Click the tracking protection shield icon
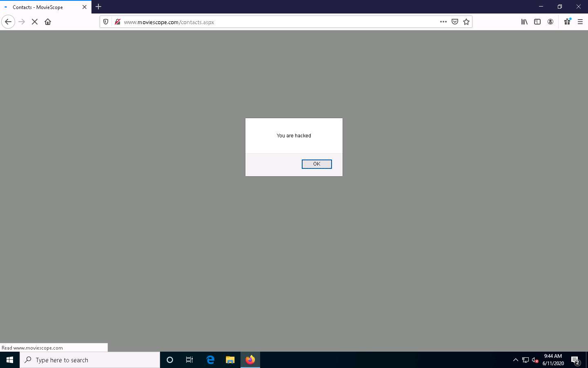Viewport: 588px width, 368px height. pos(106,22)
